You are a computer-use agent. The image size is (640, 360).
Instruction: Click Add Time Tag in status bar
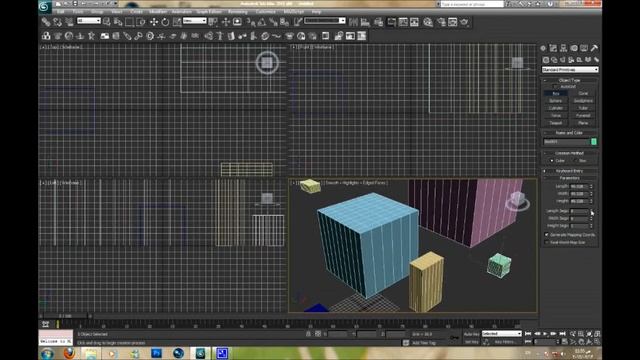424,343
